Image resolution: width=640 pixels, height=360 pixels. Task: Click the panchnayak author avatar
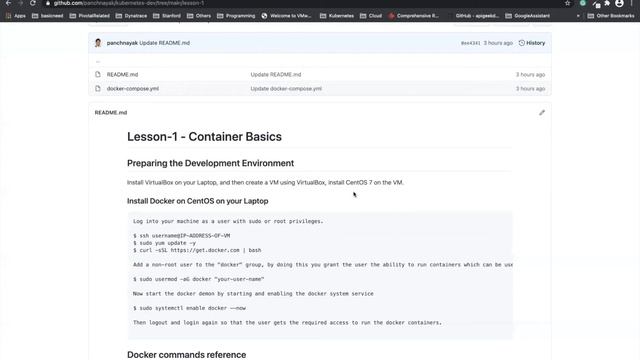pyautogui.click(x=98, y=43)
